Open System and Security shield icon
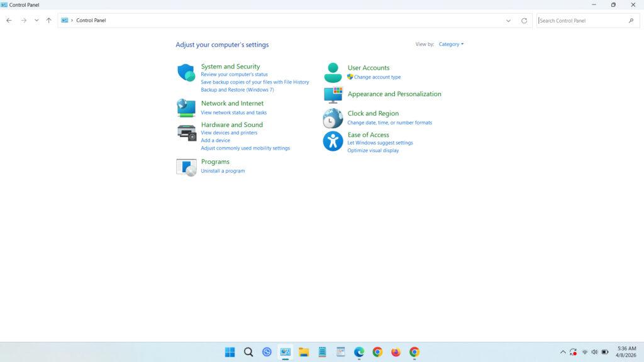This screenshot has width=644, height=362. coord(186,73)
